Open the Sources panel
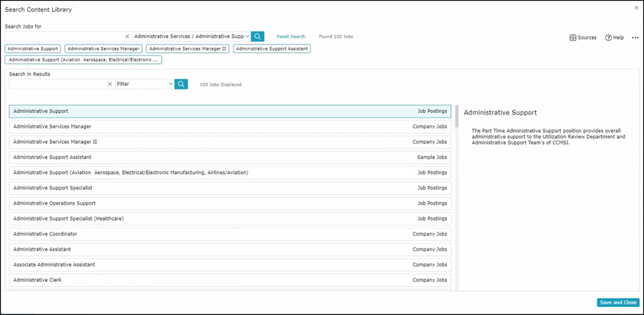The width and height of the screenshot is (644, 315). [x=582, y=37]
